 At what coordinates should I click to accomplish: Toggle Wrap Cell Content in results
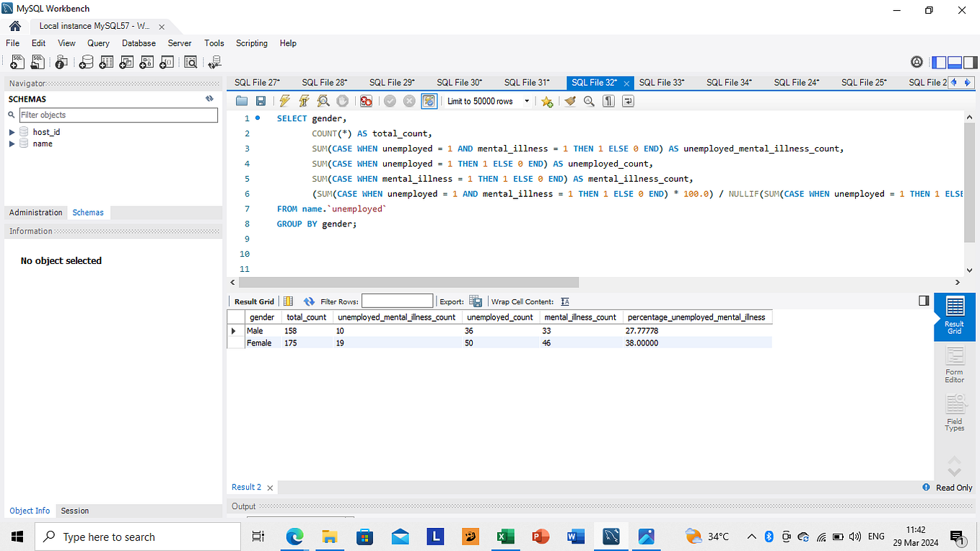[x=565, y=301]
